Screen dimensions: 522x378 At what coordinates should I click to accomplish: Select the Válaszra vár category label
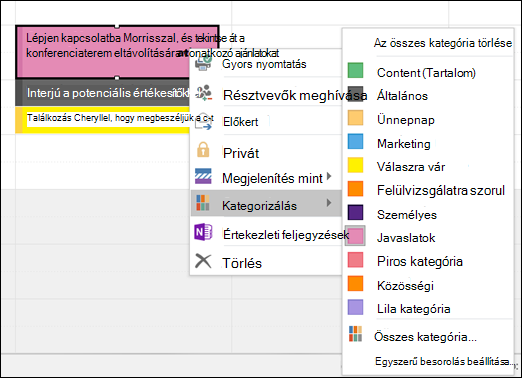(x=411, y=167)
